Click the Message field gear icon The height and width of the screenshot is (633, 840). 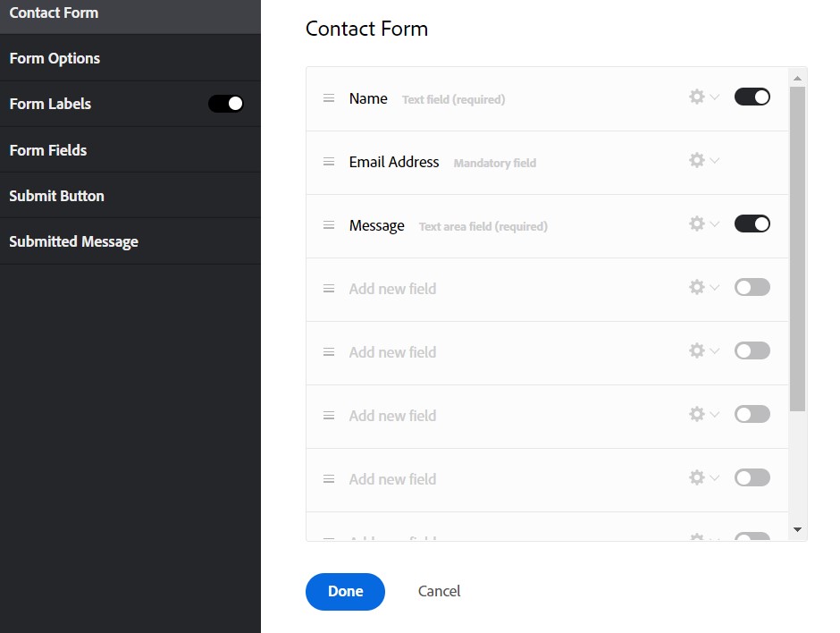697,224
